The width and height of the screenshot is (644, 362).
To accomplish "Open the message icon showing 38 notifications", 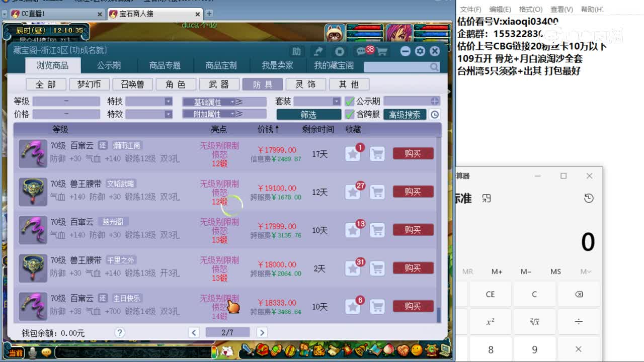I will pos(361,50).
